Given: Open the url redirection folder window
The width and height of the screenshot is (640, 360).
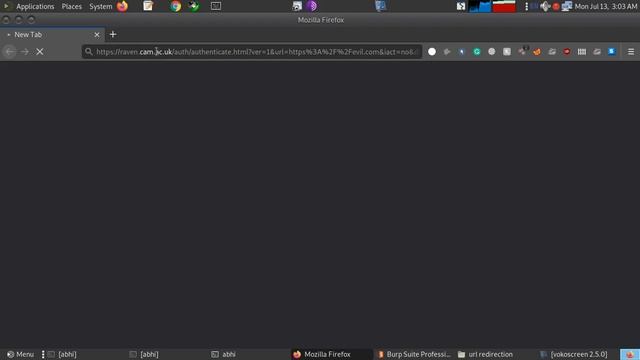Looking at the screenshot, I should click(485, 354).
